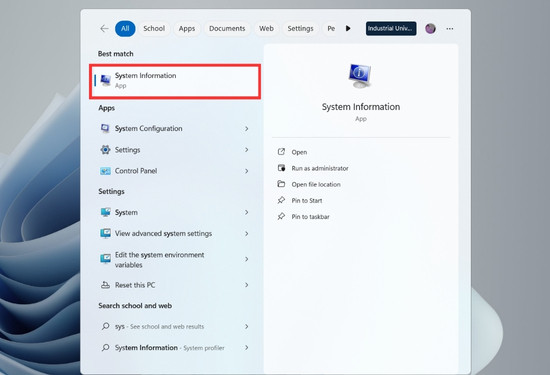
Task: Choose Run as administrator
Action: 320,168
